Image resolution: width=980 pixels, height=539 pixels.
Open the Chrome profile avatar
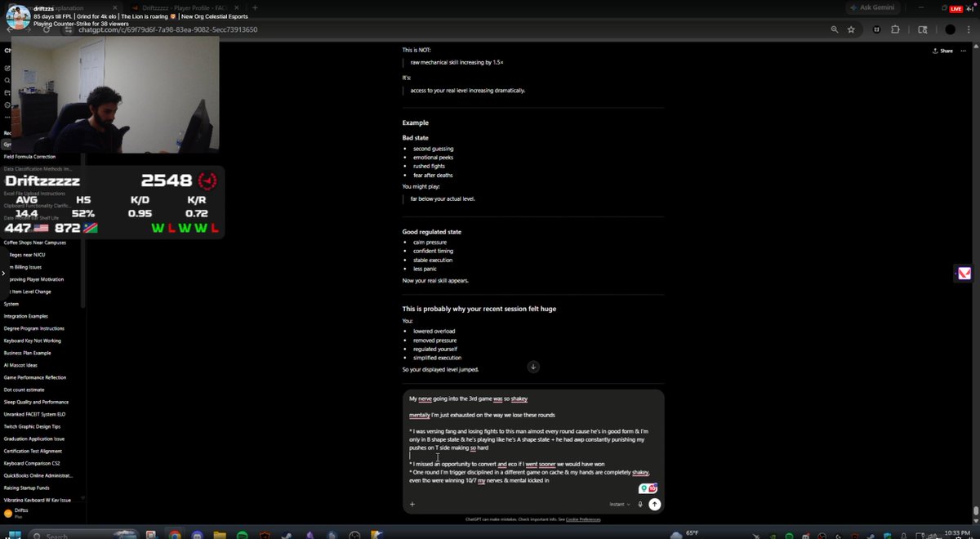pos(950,29)
